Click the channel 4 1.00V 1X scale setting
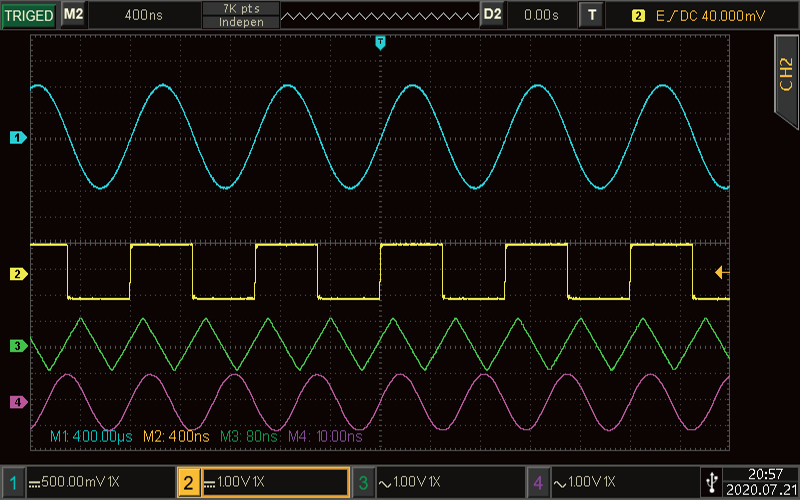Image resolution: width=800 pixels, height=500 pixels. [625, 482]
